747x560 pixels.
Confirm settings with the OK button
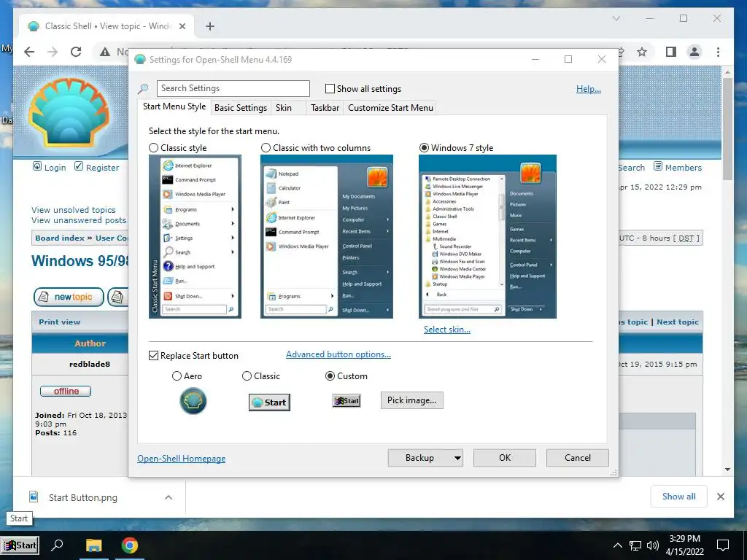[x=505, y=458]
